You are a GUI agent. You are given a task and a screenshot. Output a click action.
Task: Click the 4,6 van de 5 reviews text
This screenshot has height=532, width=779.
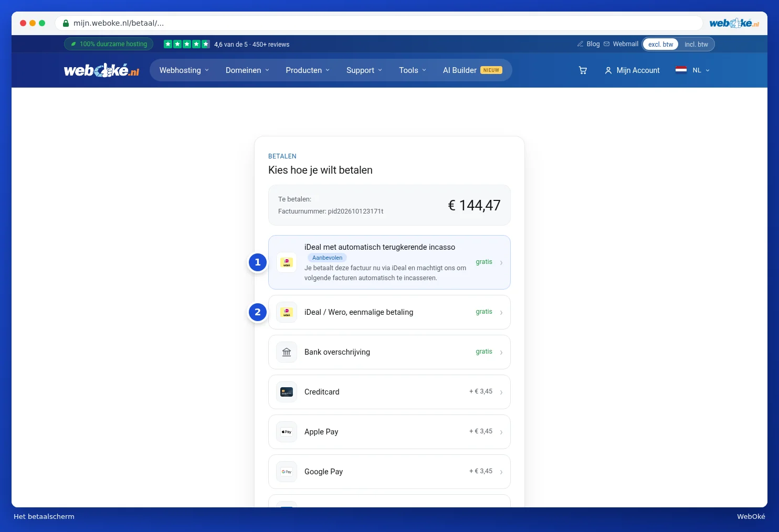coord(252,45)
